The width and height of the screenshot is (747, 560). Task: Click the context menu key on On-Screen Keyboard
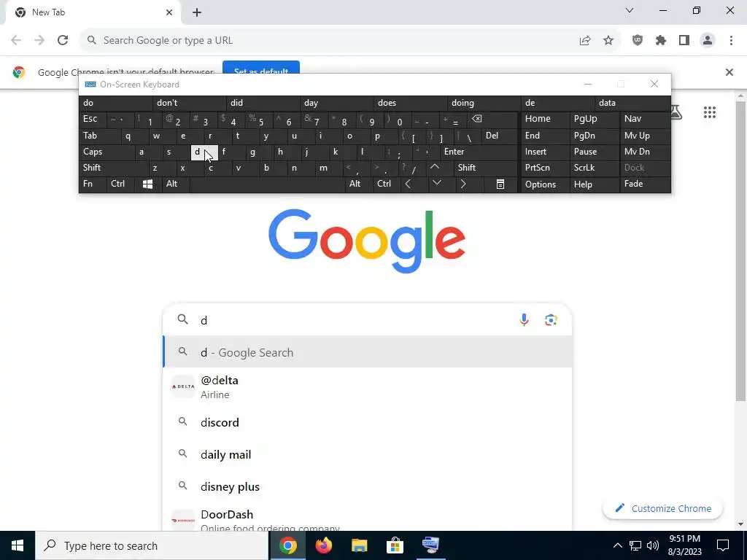coord(500,184)
